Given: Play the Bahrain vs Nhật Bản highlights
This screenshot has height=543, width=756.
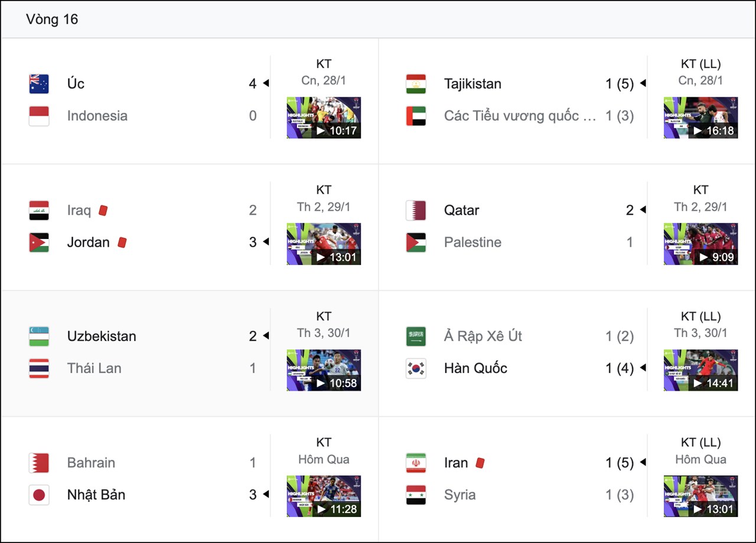Looking at the screenshot, I should click(324, 496).
